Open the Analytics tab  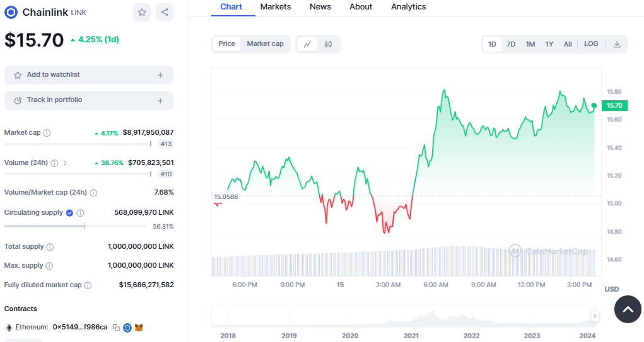click(408, 7)
